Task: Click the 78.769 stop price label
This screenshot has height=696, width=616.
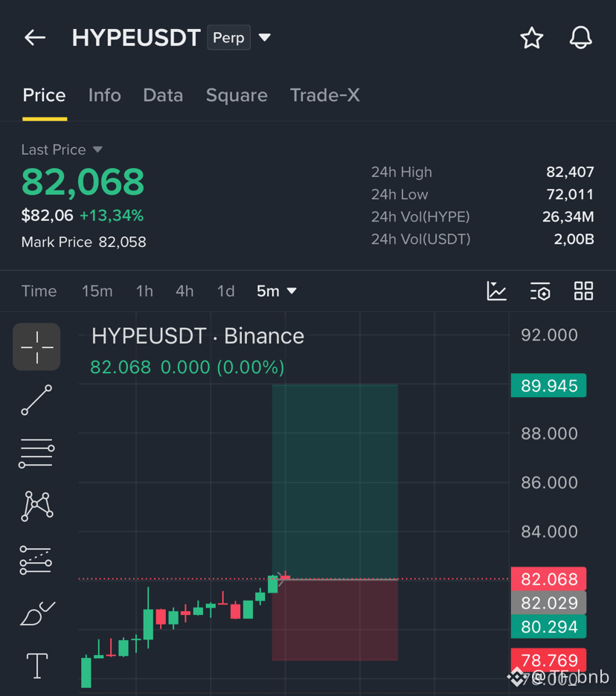Action: (x=548, y=660)
